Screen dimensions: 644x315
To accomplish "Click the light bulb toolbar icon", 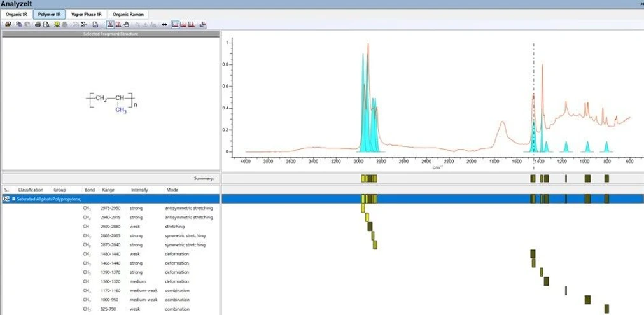I will [x=57, y=24].
